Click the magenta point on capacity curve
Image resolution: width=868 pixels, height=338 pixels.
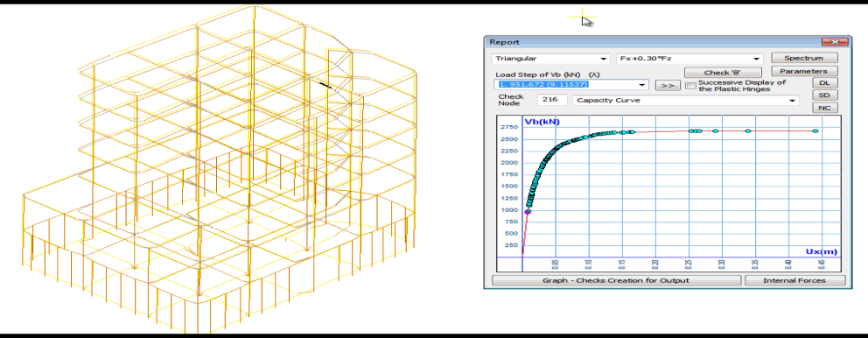528,212
